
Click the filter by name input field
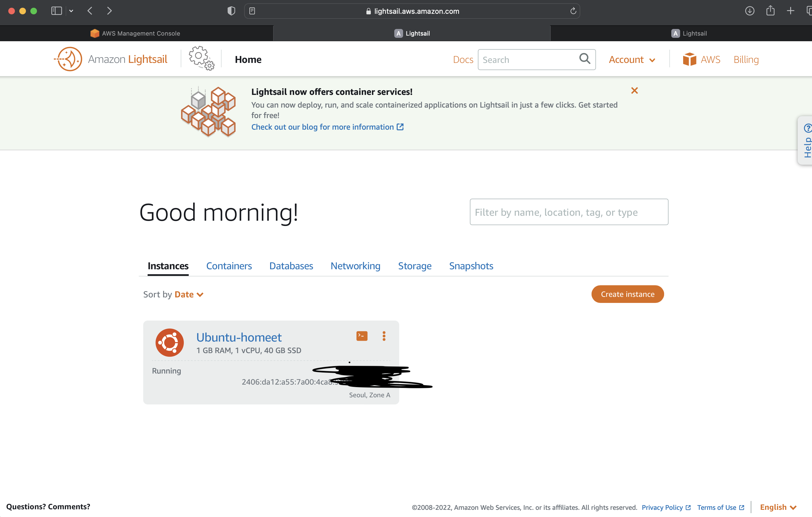pos(569,212)
